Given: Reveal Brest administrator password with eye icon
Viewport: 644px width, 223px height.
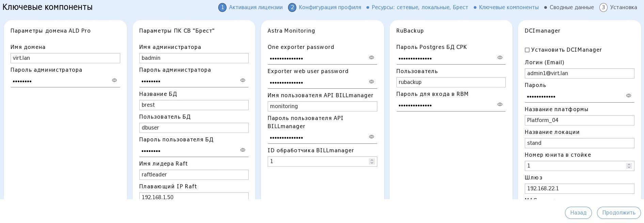Looking at the screenshot, I should point(243,81).
